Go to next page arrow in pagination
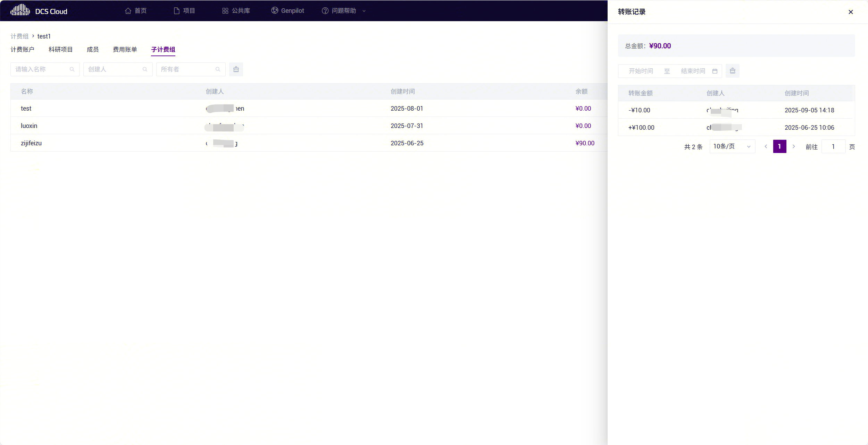 pos(794,146)
